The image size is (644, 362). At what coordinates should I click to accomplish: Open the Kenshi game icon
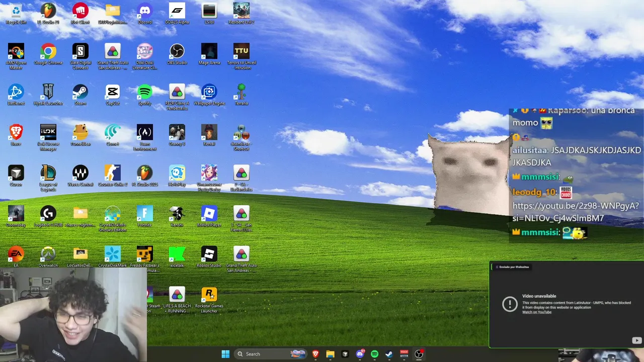coord(177,216)
